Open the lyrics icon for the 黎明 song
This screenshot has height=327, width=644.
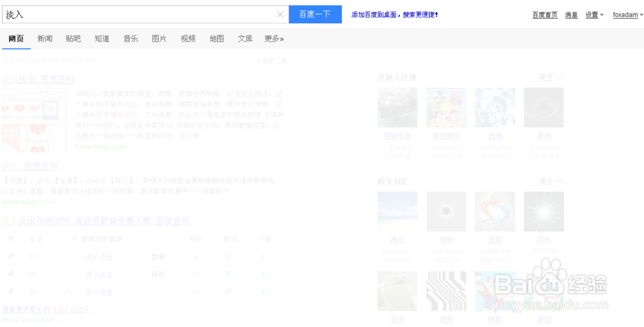[229, 256]
